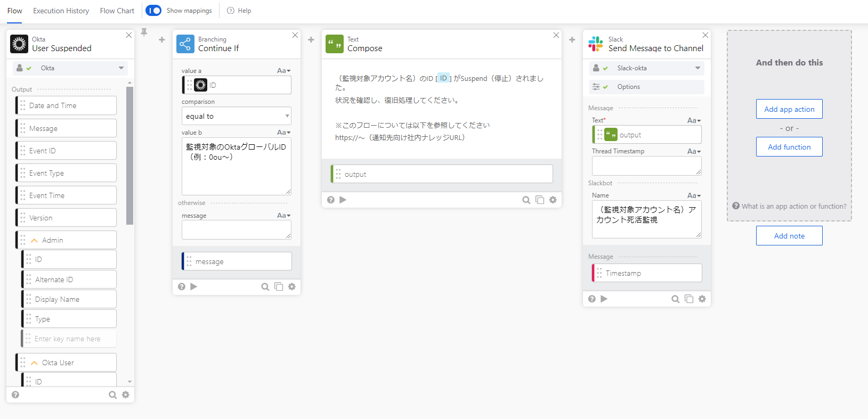Screen dimensions: 868x419
Task: Open help icon on Compose card
Action: pyautogui.click(x=331, y=200)
